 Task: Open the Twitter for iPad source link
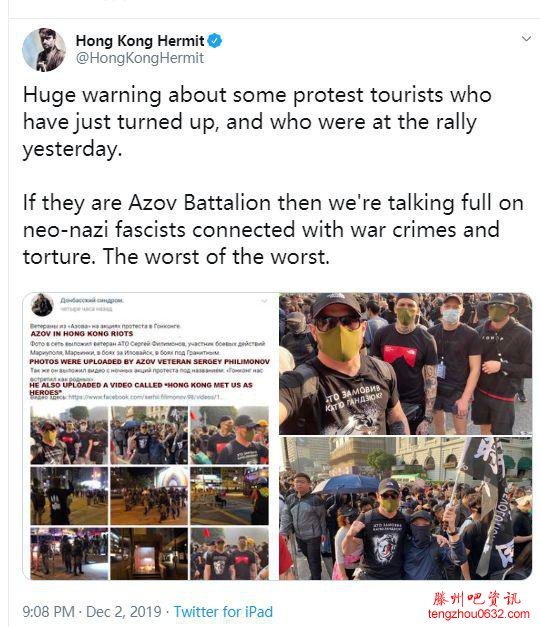point(223,612)
